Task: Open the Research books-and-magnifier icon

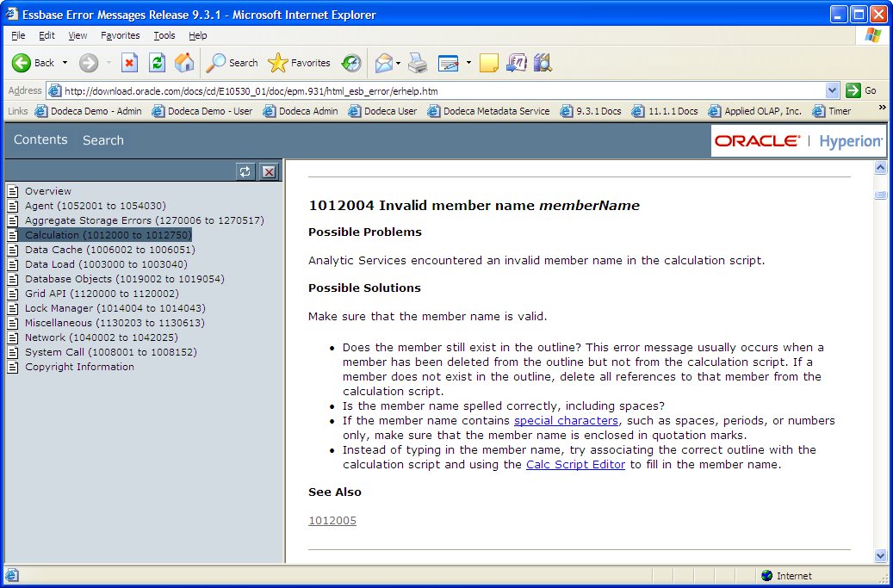Action: point(543,63)
